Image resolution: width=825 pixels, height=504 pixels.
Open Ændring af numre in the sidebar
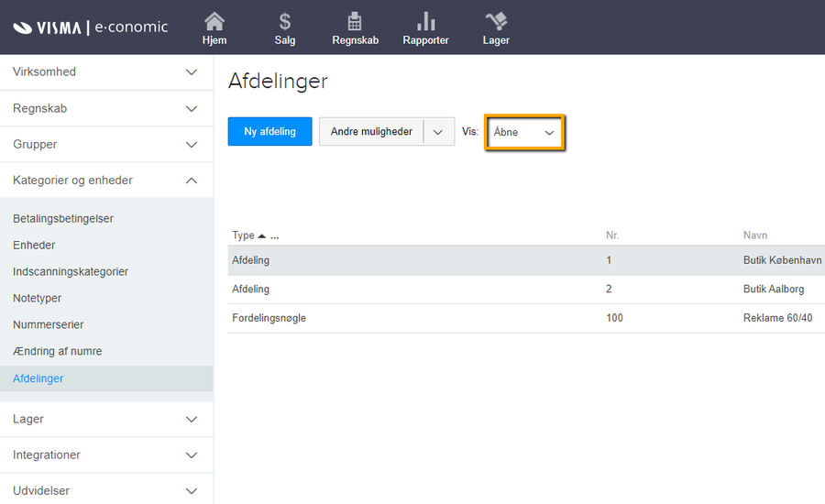tap(58, 351)
